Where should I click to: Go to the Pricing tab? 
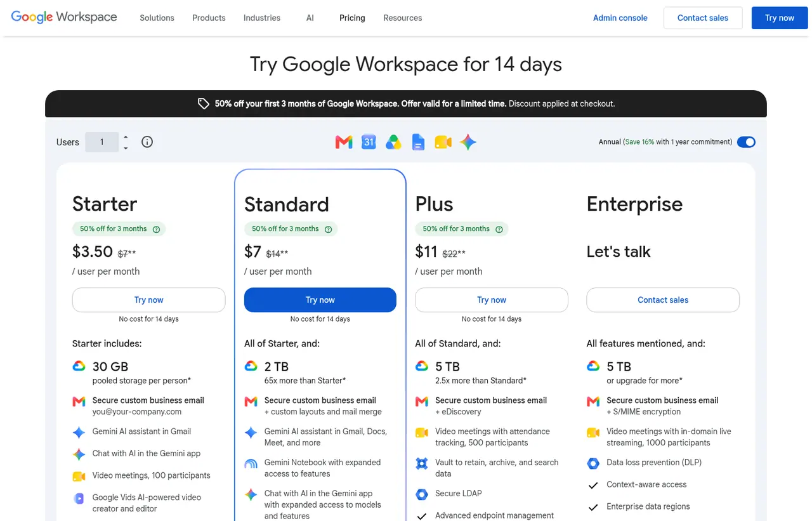click(x=352, y=18)
